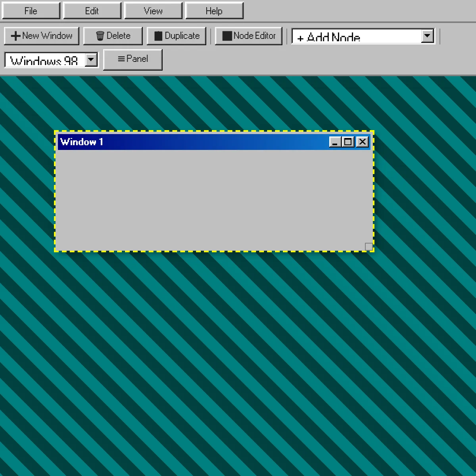Toggle the Panel button
The image size is (476, 476).
point(133,59)
